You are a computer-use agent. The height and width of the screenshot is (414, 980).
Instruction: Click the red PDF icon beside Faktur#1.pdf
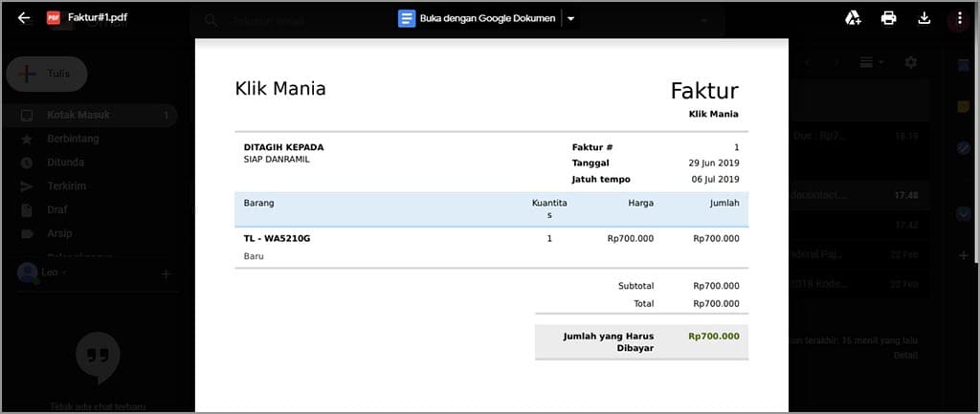point(54,18)
